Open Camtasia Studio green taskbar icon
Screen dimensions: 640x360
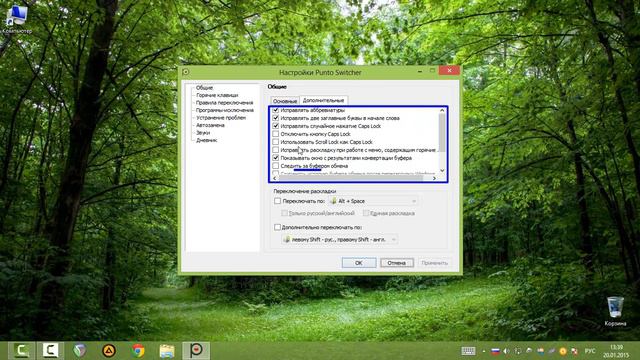(21, 351)
